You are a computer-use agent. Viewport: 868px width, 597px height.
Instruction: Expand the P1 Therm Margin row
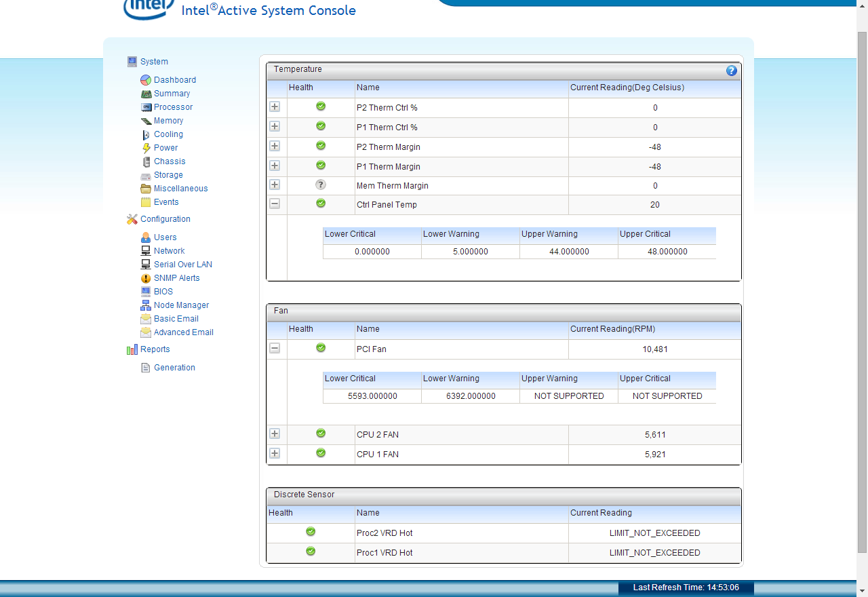[275, 166]
